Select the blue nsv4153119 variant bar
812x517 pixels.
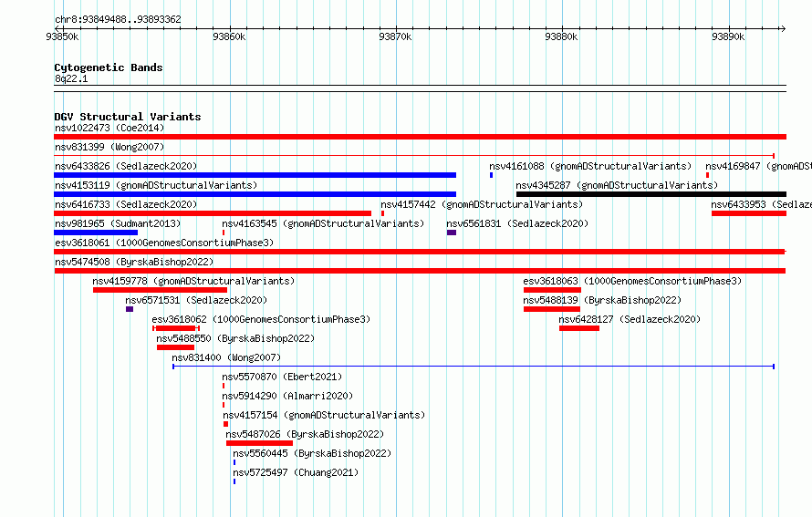pos(255,194)
